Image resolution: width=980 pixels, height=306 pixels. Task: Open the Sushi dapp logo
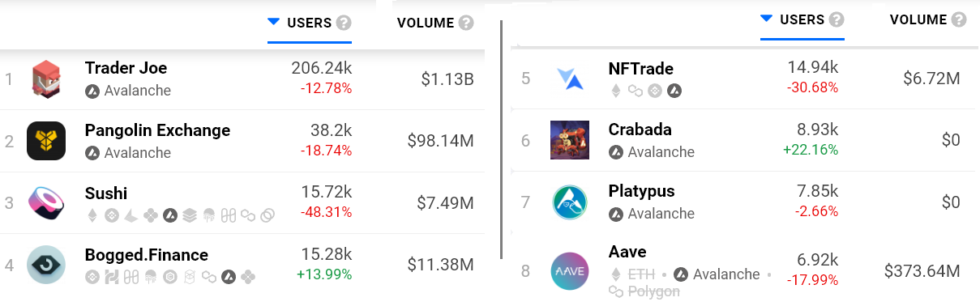pyautogui.click(x=46, y=202)
